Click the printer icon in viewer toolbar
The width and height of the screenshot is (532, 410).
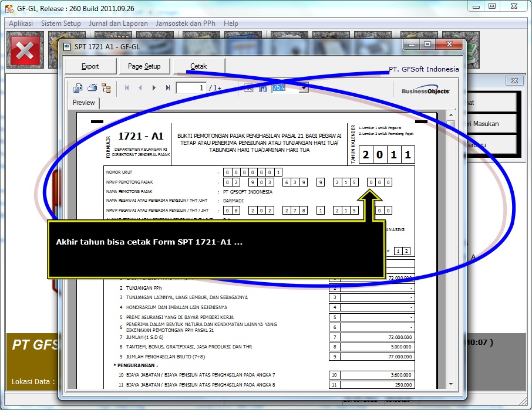(92, 88)
